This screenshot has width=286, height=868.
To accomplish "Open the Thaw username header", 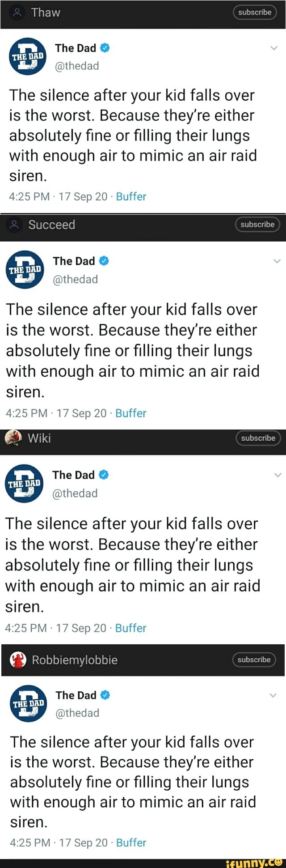I will 46,13.
